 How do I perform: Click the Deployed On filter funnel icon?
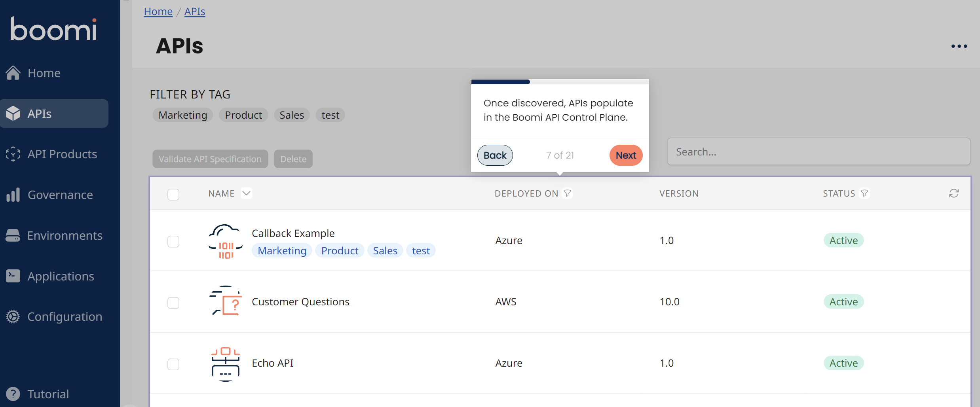click(568, 193)
